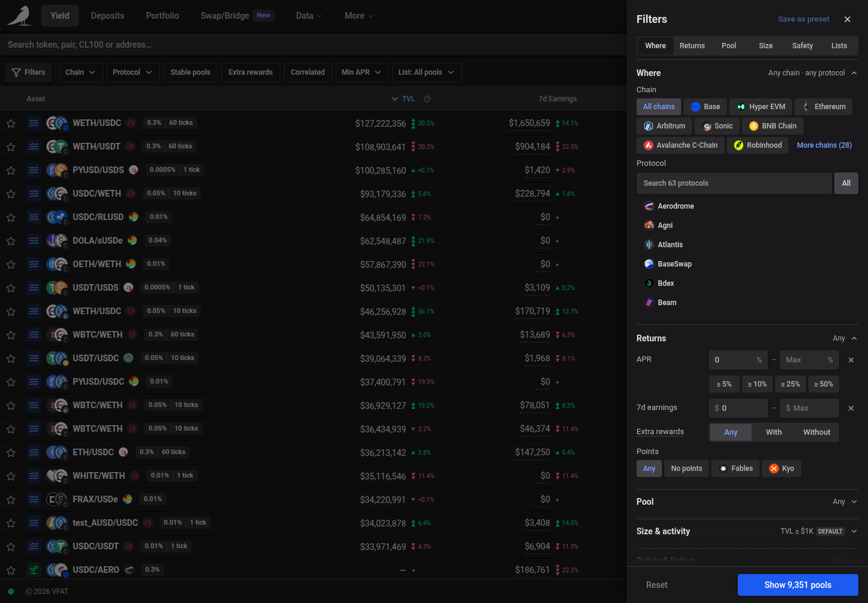
Task: Star the WETH/USDC $127,222,356 pool row
Action: [x=11, y=124]
